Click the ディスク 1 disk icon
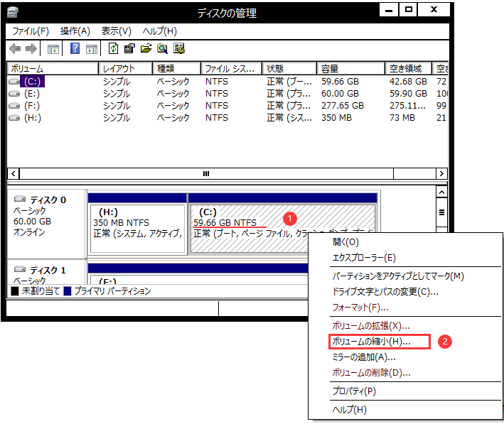504x424 pixels. pyautogui.click(x=20, y=269)
